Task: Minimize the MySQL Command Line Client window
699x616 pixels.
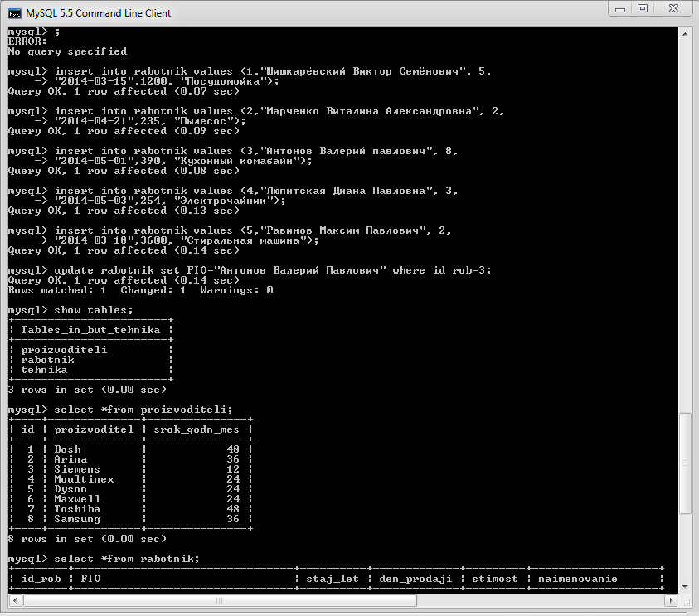Action: [620, 9]
